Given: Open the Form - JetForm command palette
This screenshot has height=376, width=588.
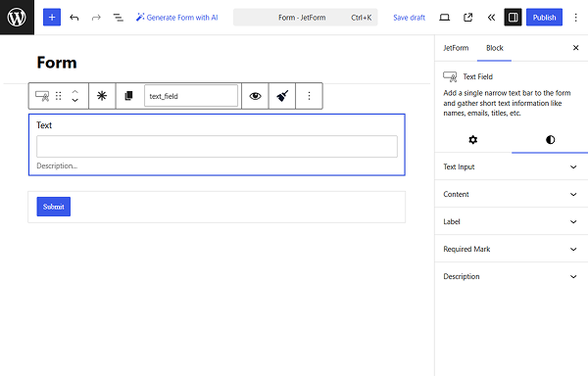Looking at the screenshot, I should 305,18.
